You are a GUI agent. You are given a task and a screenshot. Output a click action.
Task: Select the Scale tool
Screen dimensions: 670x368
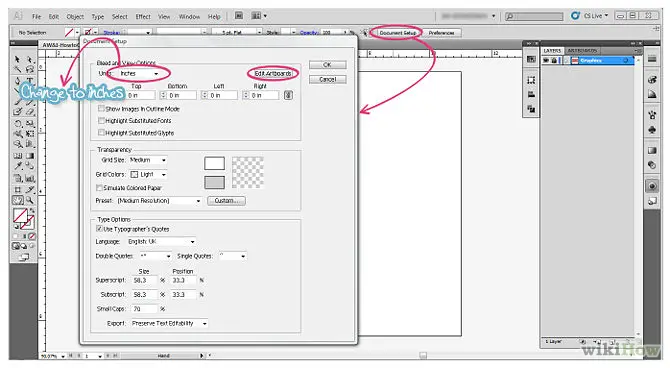pos(29,124)
